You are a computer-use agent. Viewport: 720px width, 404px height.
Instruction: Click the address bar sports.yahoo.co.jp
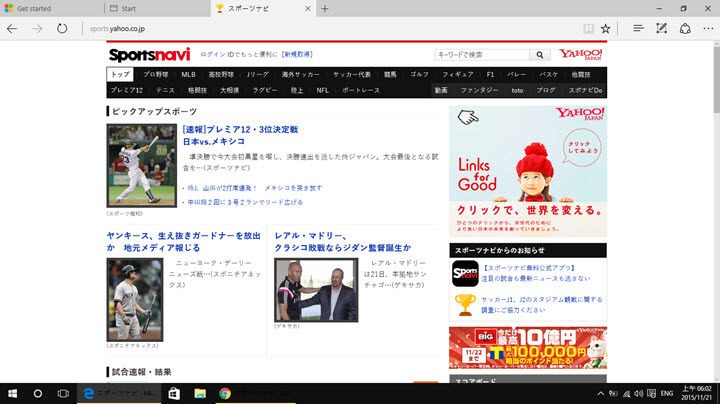tap(117, 28)
